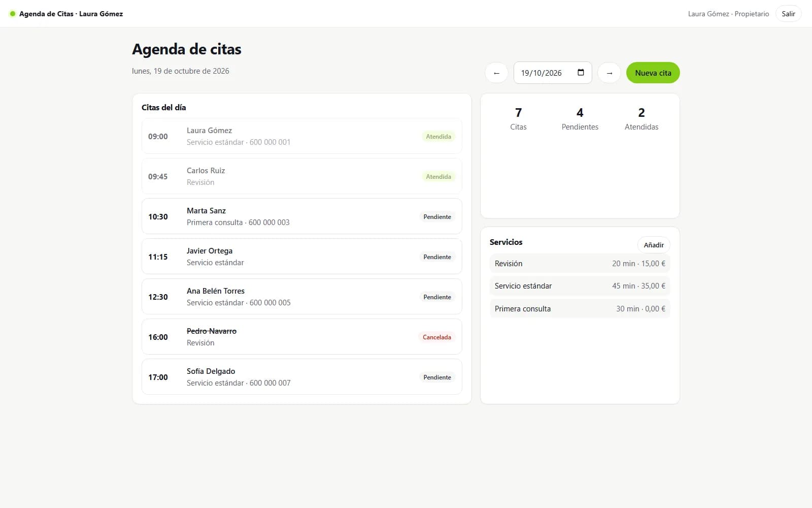
Task: Open the 11:15 Javier Ortega appointment
Action: point(301,257)
